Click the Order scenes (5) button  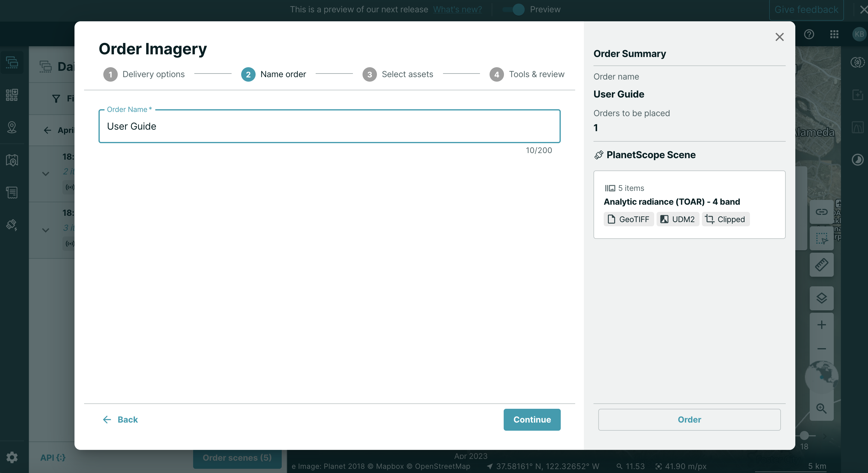click(x=237, y=457)
